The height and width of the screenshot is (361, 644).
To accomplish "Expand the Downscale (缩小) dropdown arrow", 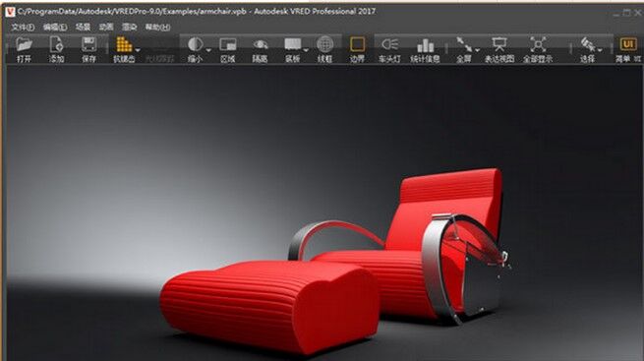I will [x=208, y=50].
